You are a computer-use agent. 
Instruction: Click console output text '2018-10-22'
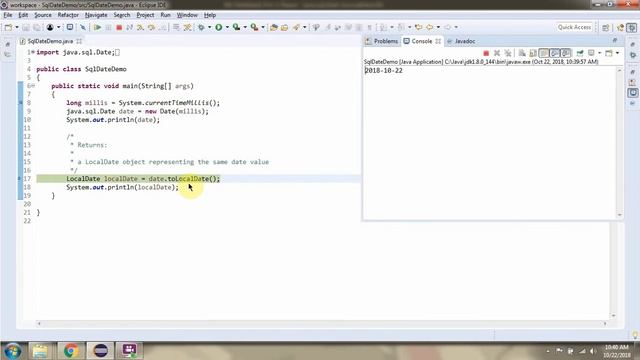383,70
